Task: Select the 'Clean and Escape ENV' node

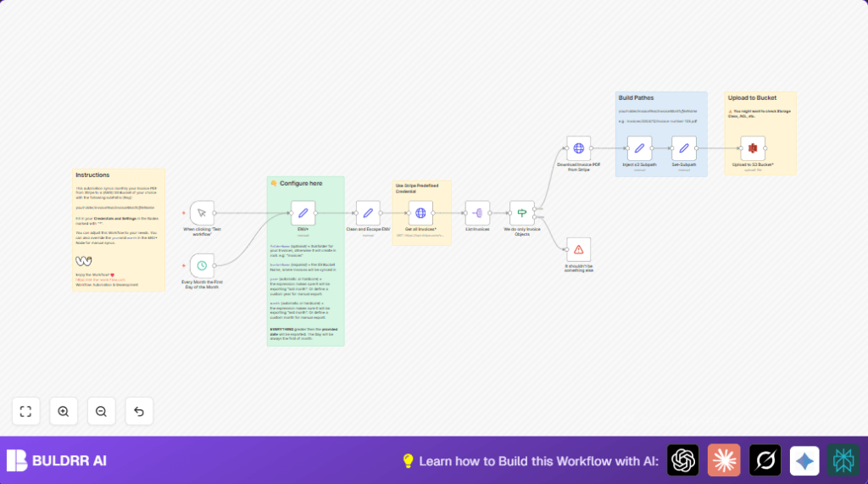Action: [x=368, y=213]
